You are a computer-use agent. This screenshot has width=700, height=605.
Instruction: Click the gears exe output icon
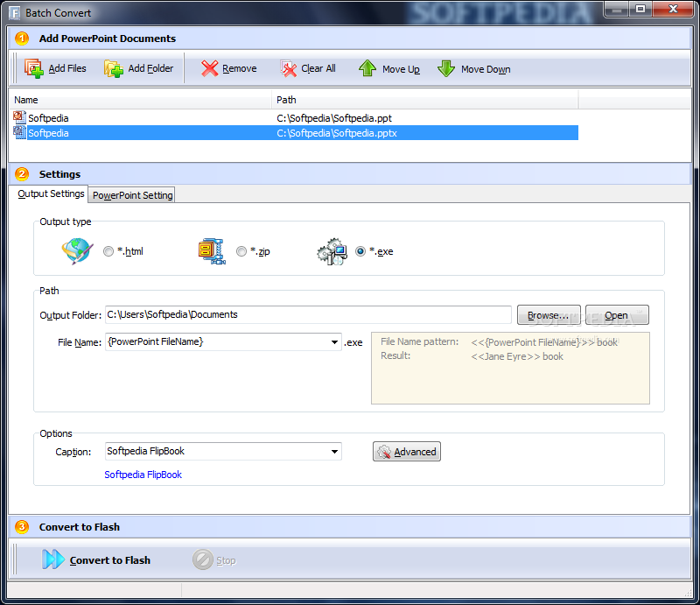[332, 251]
